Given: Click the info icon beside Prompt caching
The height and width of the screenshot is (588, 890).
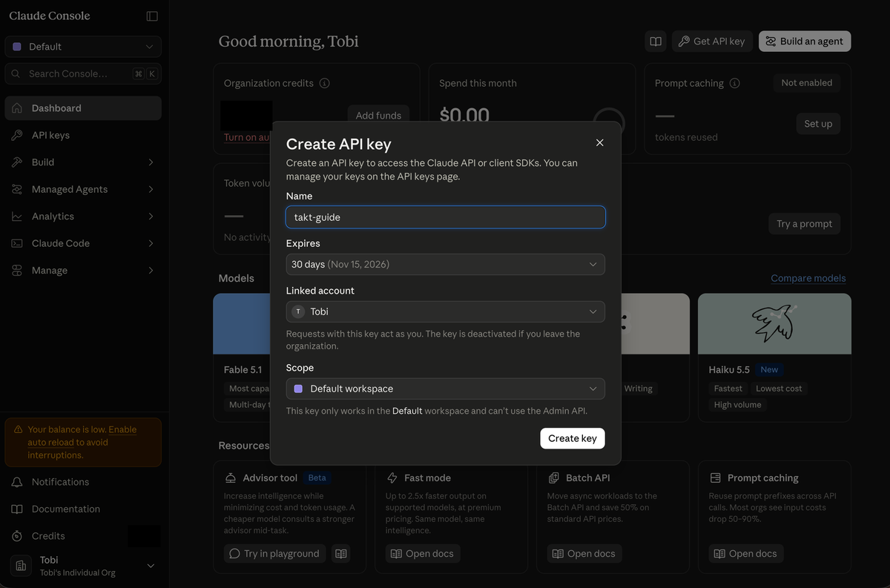Looking at the screenshot, I should [734, 84].
